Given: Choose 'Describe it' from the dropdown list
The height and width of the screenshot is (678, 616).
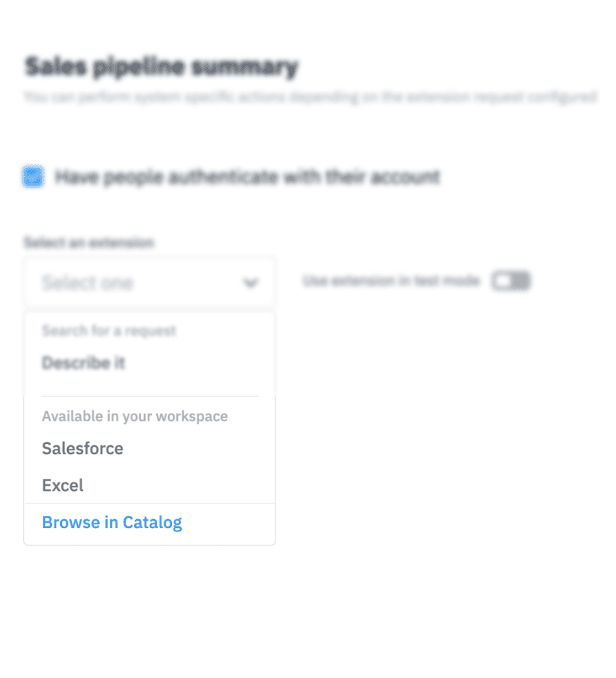Looking at the screenshot, I should pos(84,363).
